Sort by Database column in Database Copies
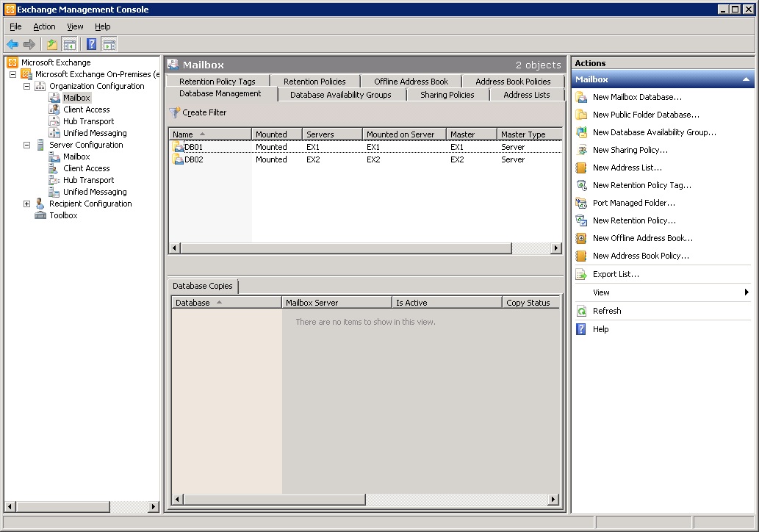Viewport: 759px width, 532px height. 226,303
